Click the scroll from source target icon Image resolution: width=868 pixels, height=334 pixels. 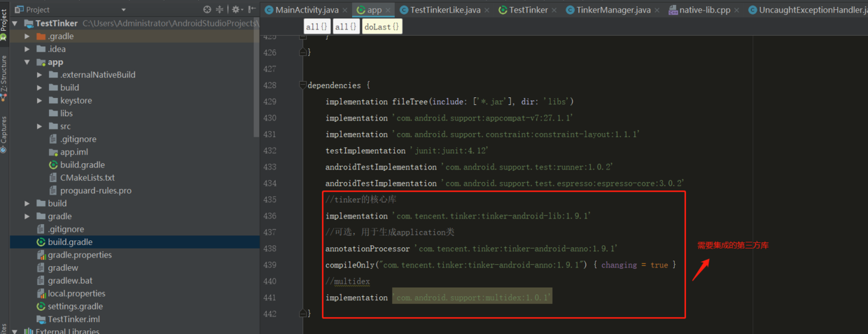click(x=207, y=10)
